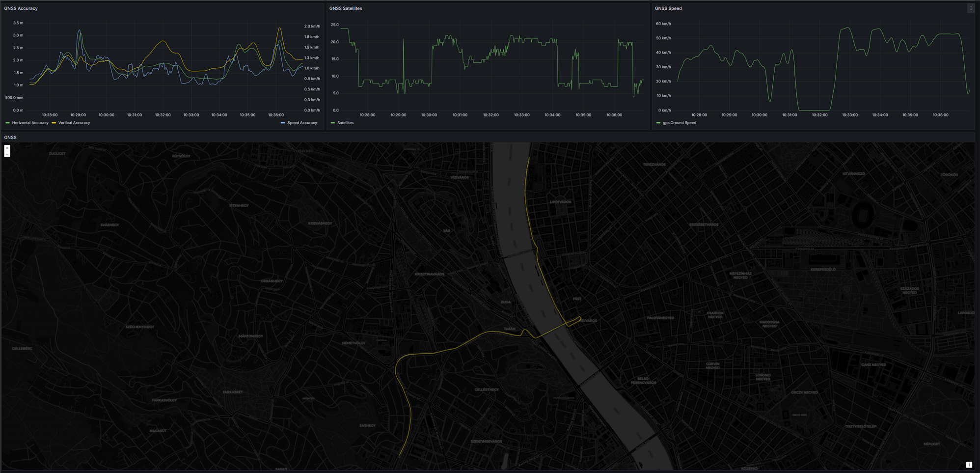Screen dimensions: 980x473
Task: Open the GNSS Satellites panel title
Action: click(x=346, y=8)
